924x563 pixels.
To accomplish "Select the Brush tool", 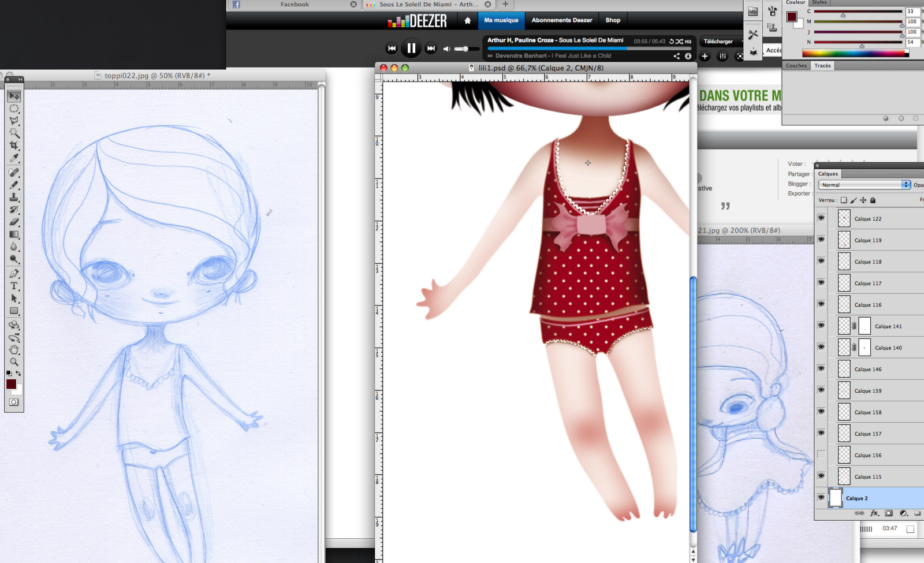I will click(14, 185).
